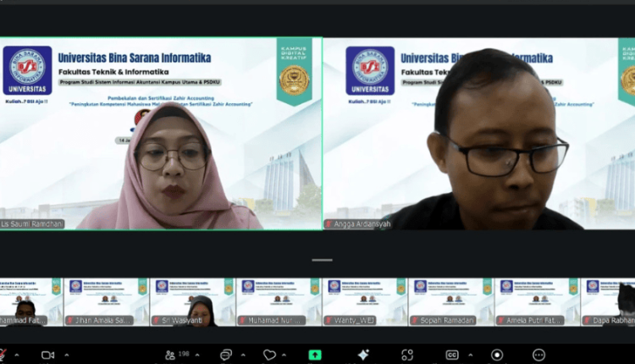Open the More ellipsis menu
Image resolution: width=635 pixels, height=364 pixels.
coord(538,355)
